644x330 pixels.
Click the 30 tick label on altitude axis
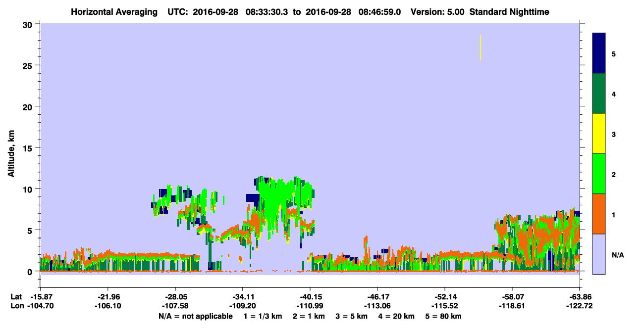29,24
